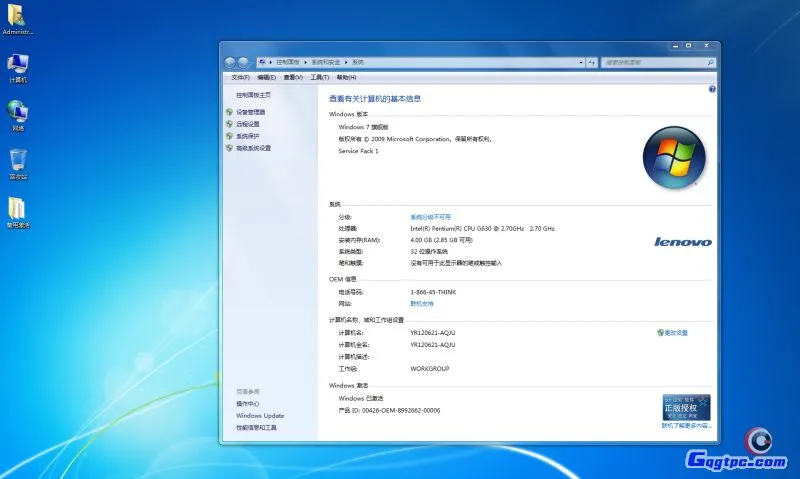This screenshot has height=479, width=800.
Task: Open the 常用激活 folder on desktop
Action: point(18,212)
